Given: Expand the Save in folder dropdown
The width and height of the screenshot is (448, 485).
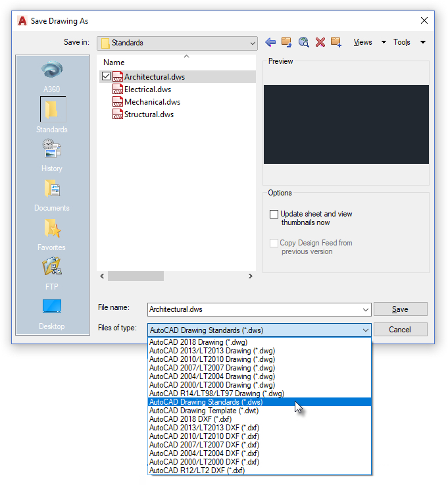Looking at the screenshot, I should coord(253,43).
